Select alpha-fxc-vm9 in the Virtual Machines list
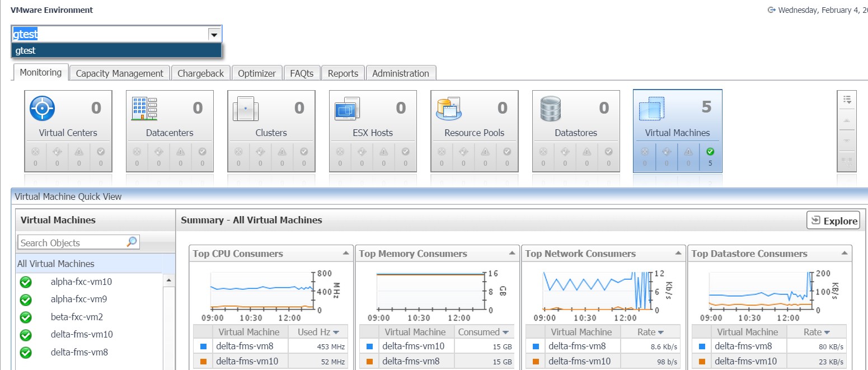The image size is (868, 370). pos(79,299)
